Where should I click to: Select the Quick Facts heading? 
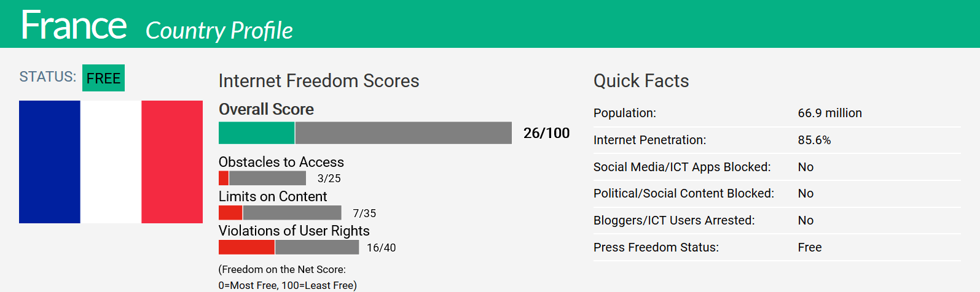point(641,81)
